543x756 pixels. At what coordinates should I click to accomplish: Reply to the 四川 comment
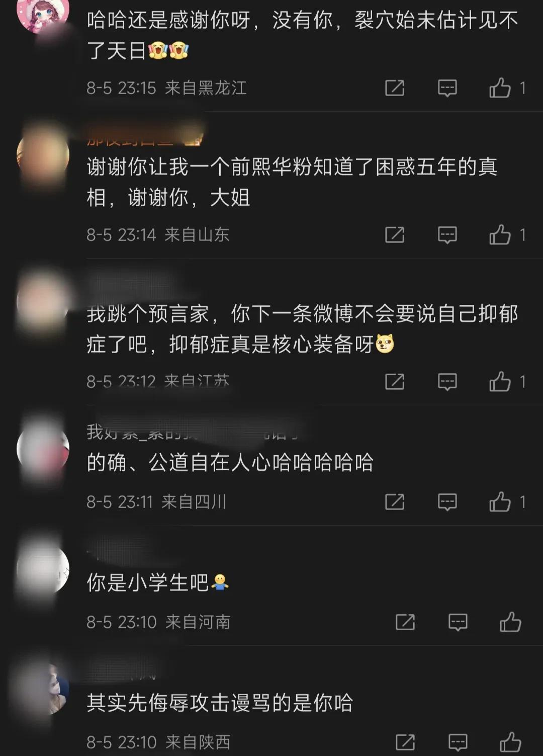(447, 501)
